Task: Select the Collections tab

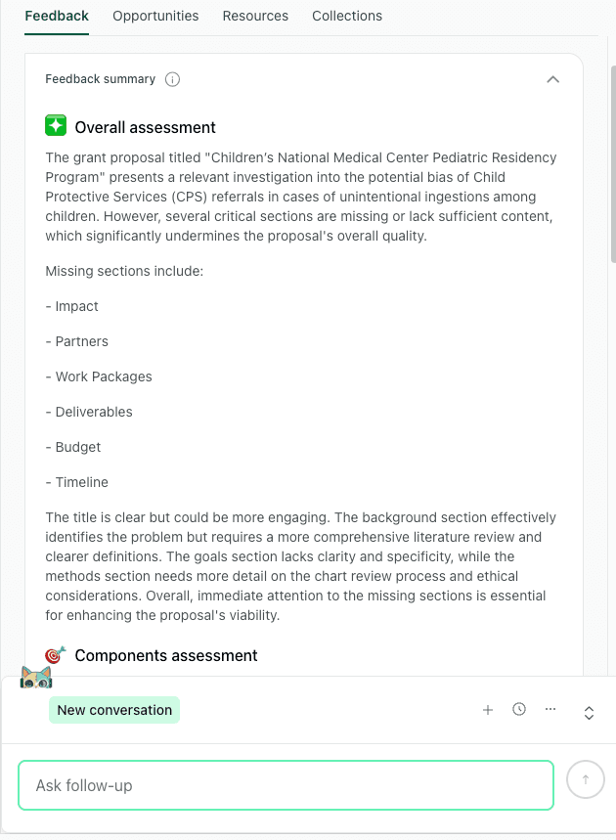Action: pyautogui.click(x=347, y=16)
